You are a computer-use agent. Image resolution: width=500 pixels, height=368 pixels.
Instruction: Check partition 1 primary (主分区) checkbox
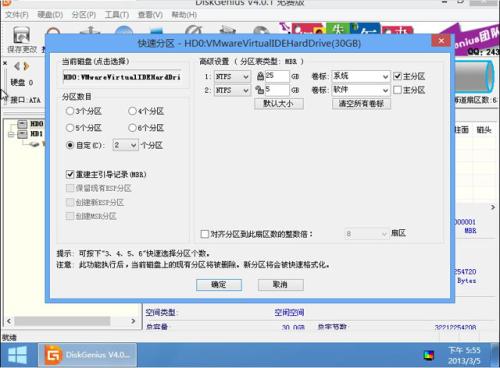tap(397, 76)
